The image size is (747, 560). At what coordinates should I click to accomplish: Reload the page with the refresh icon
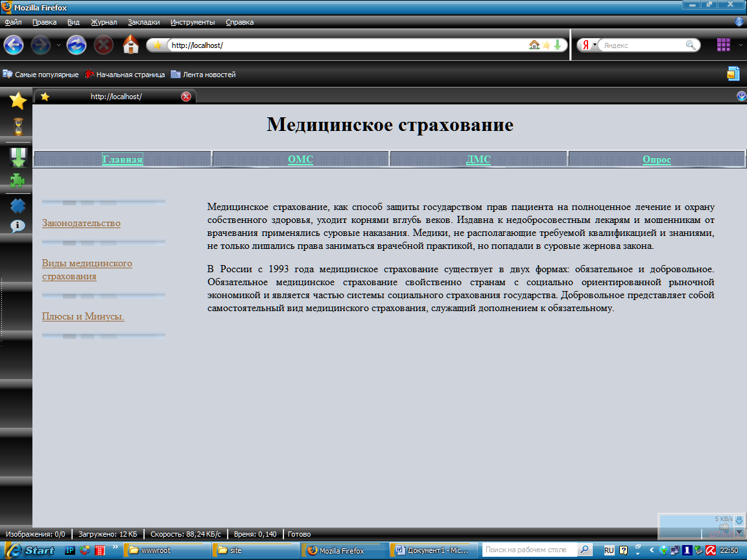coord(77,45)
